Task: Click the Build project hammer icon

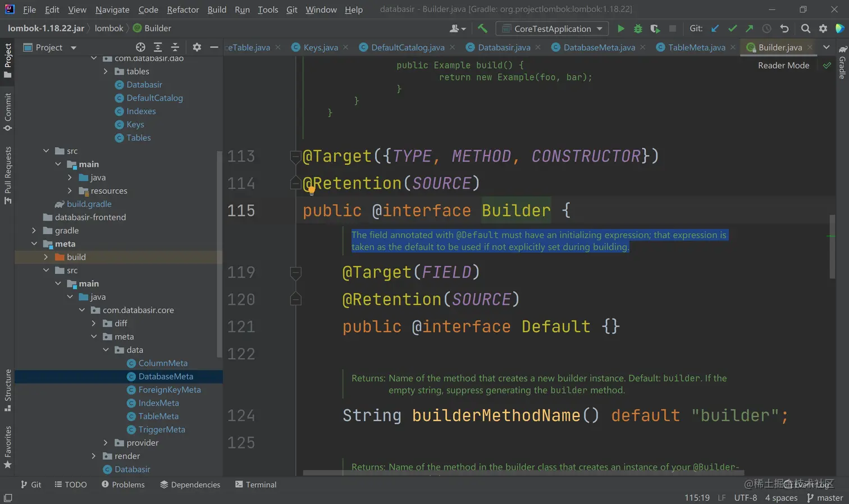Action: click(482, 29)
